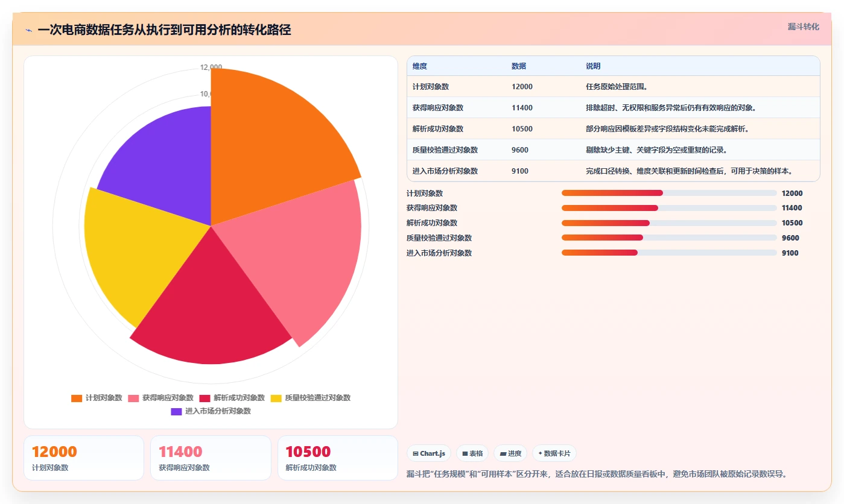Click the 10500 value beside its progress bar
The width and height of the screenshot is (844, 504).
tap(792, 223)
